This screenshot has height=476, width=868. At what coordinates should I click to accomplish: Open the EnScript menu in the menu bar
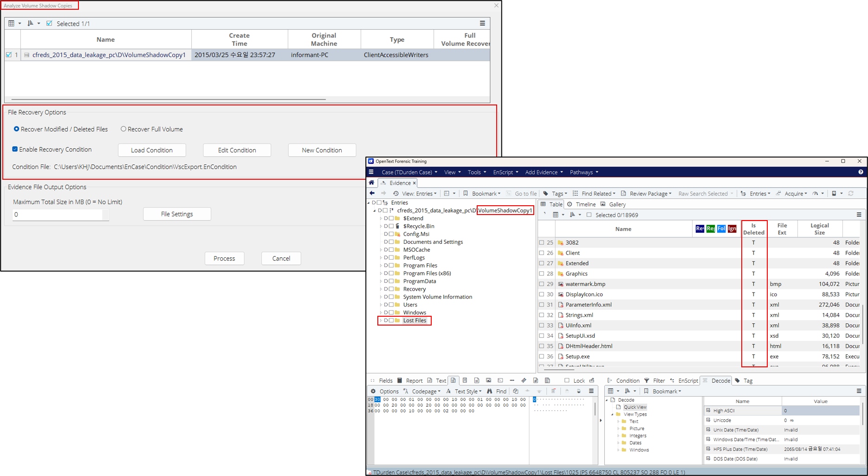coord(505,172)
